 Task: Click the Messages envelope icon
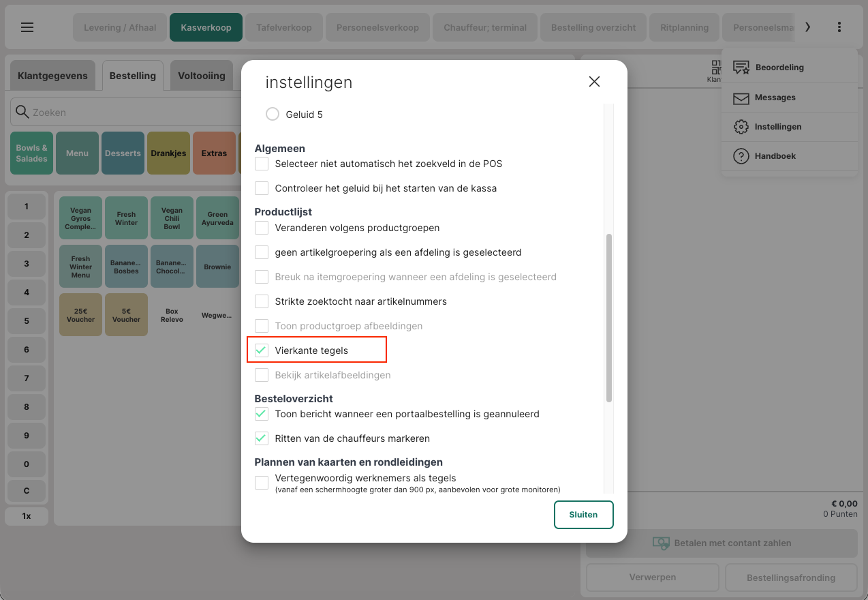pos(741,98)
